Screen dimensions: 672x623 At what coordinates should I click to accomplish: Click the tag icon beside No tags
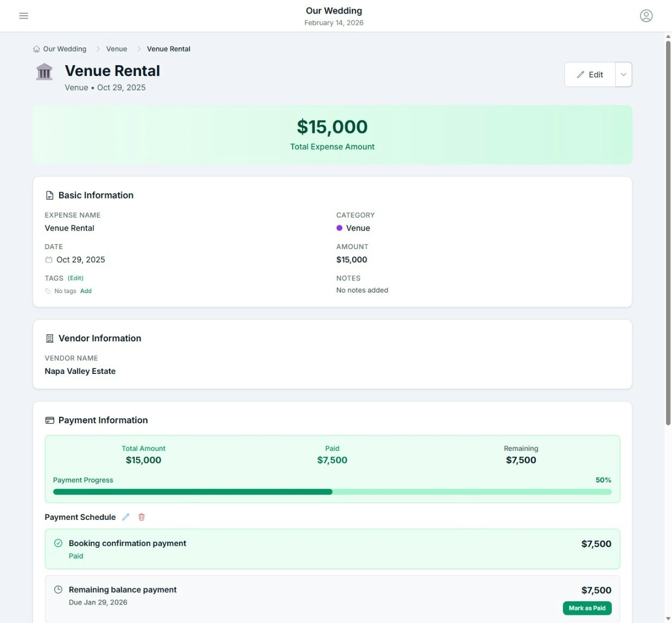click(48, 291)
